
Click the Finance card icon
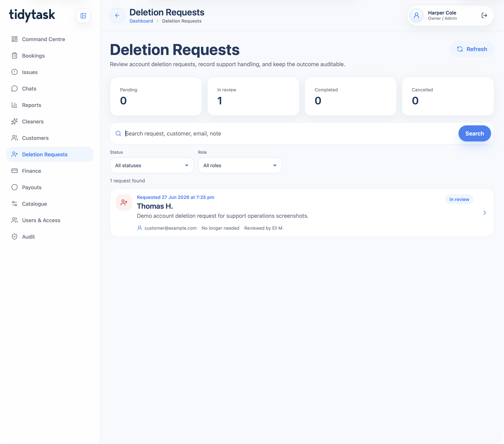[x=15, y=171]
